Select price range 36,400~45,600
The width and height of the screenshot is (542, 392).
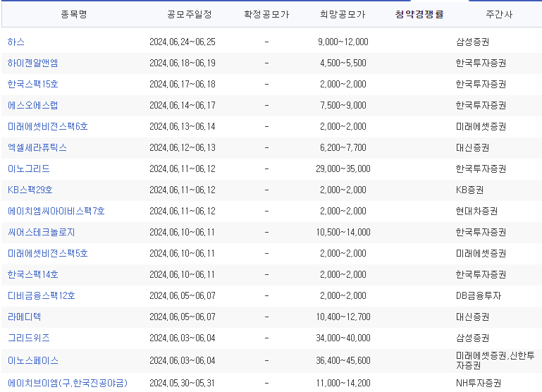point(343,360)
